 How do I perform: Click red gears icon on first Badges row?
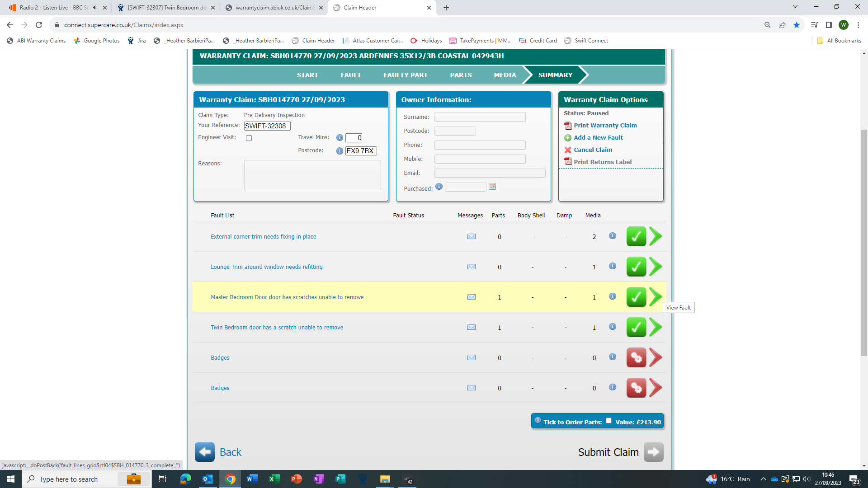click(x=636, y=357)
